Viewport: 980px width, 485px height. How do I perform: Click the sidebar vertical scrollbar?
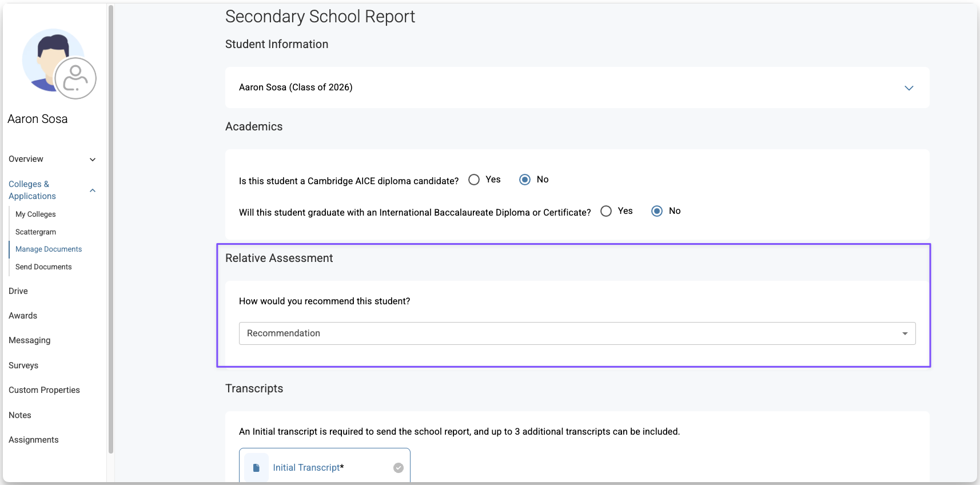tap(110, 229)
